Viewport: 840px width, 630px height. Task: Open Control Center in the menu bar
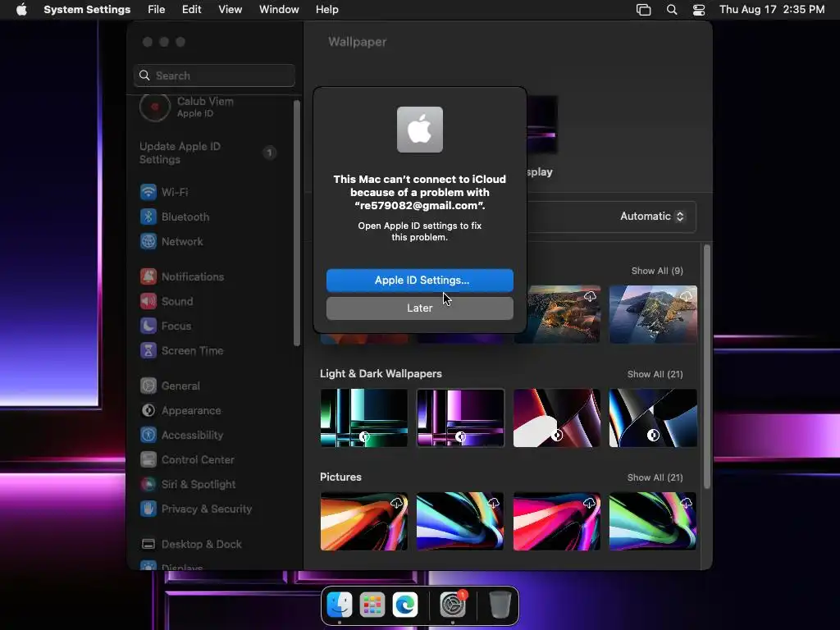coord(699,10)
